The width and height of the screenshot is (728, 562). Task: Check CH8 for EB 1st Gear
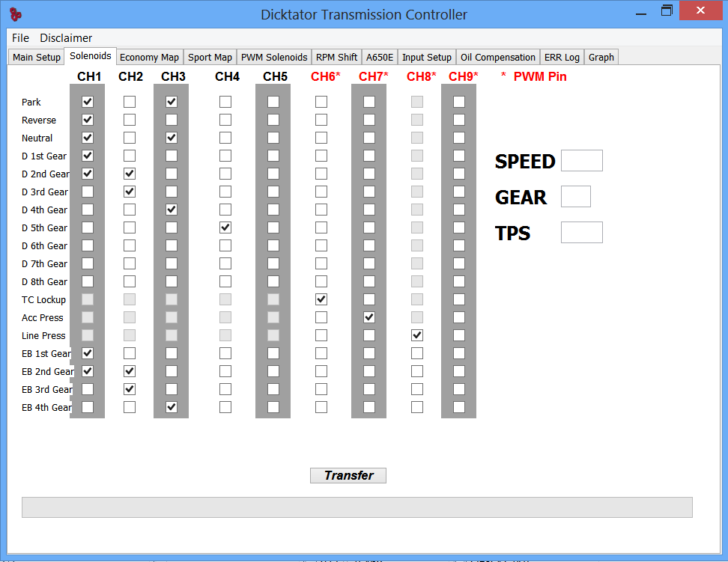point(417,353)
